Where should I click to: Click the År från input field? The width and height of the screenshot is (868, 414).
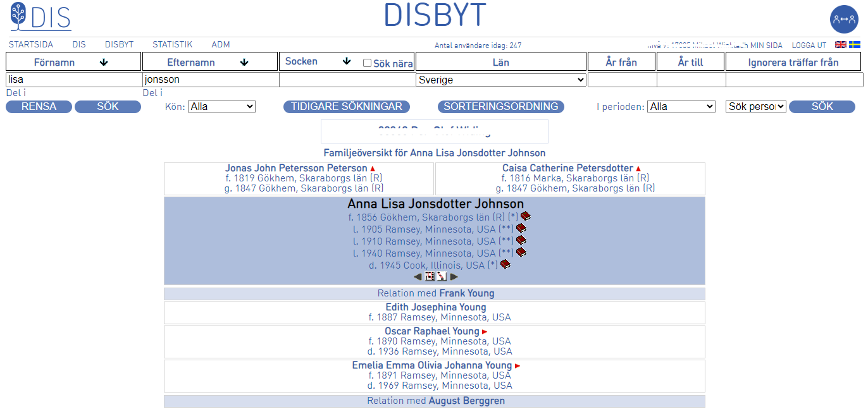pyautogui.click(x=621, y=80)
